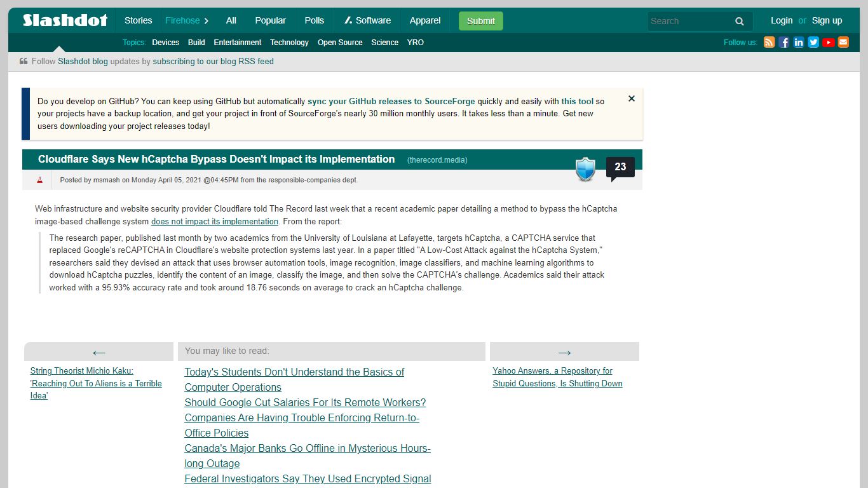Screen dimensions: 868x488
Task: Select the All menu item
Action: pyautogui.click(x=231, y=20)
